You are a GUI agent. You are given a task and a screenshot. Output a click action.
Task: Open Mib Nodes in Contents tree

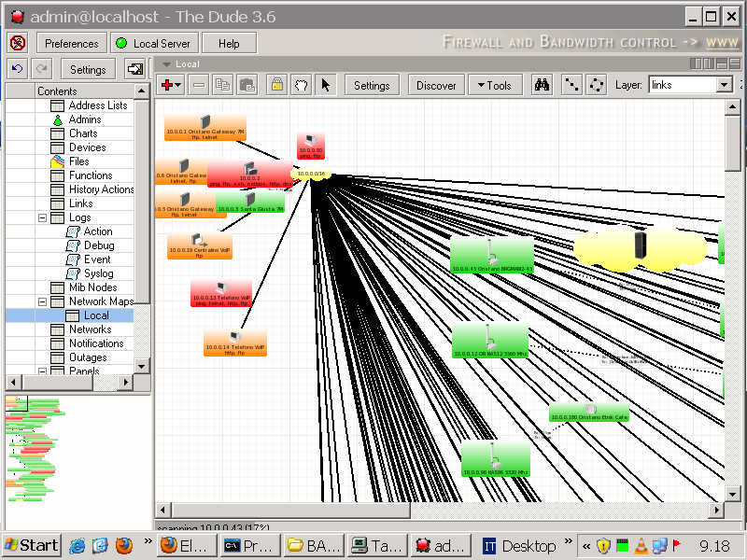[92, 287]
